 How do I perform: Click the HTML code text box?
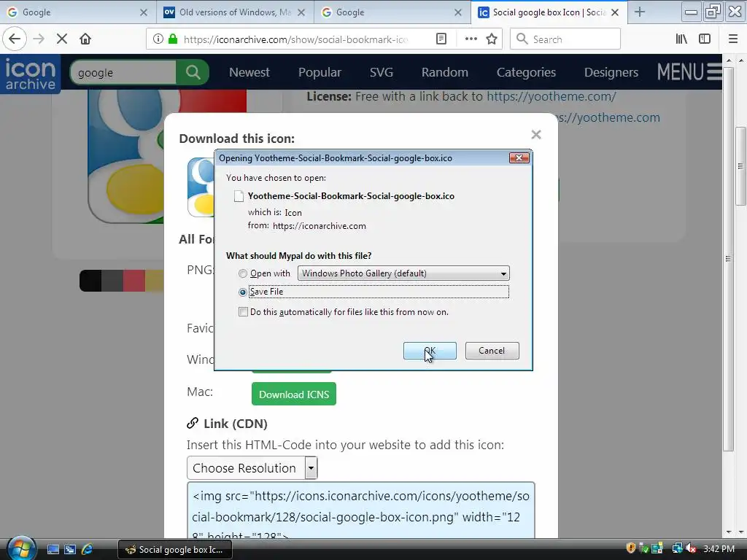coord(360,511)
